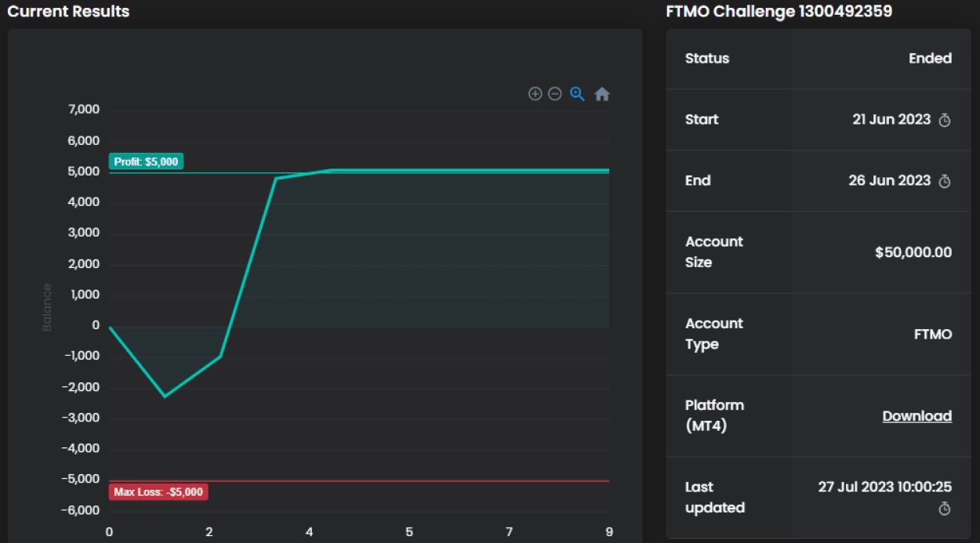Click the red Max Loss: -$5,000 label
This screenshot has height=543, width=980.
pos(158,492)
